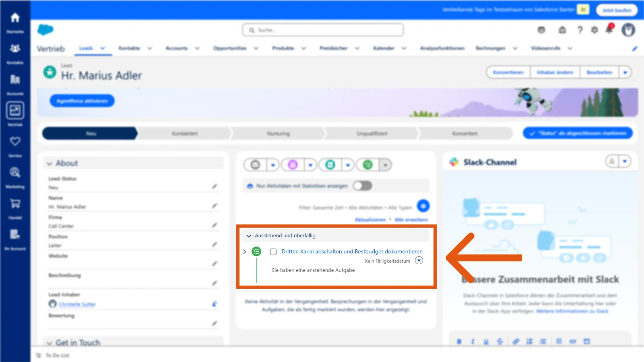Open the Dritten Kanal abschalten task link
The image size is (644, 362).
pos(352,252)
